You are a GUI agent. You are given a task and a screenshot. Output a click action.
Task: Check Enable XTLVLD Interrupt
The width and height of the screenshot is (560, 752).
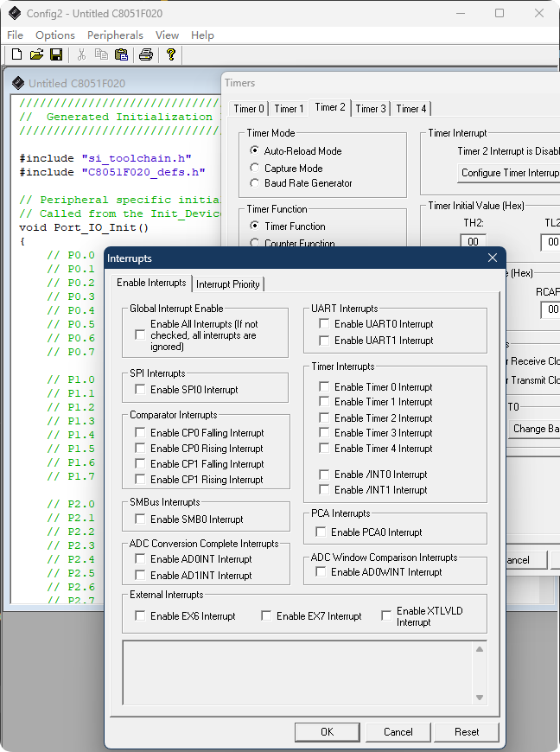coord(386,615)
